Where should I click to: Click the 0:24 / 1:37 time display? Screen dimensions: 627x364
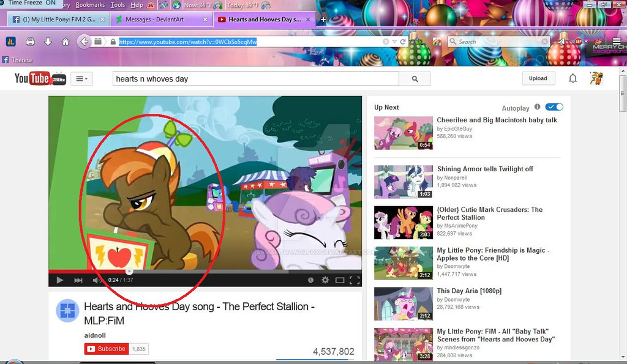point(121,280)
